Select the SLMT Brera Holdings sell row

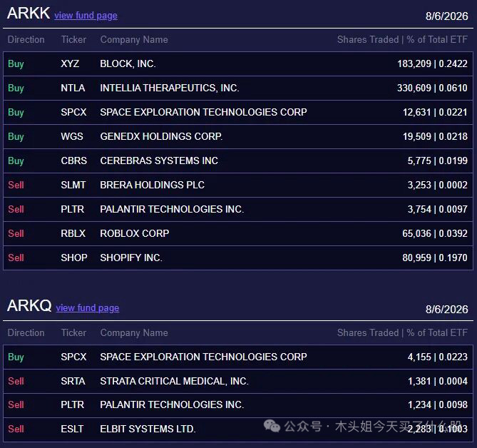point(238,185)
